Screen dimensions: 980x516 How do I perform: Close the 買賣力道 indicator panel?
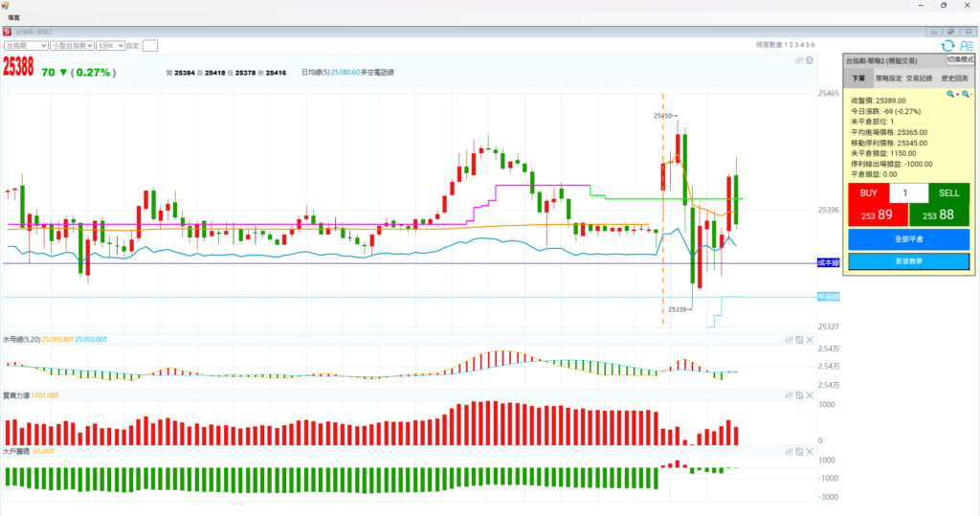[810, 395]
